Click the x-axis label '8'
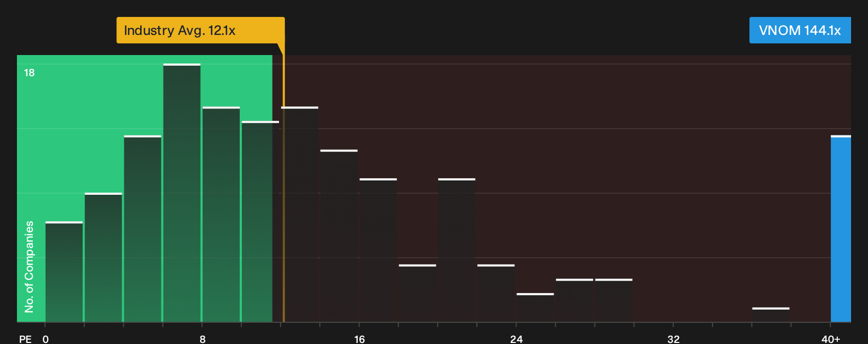This screenshot has height=344, width=868. (x=203, y=339)
